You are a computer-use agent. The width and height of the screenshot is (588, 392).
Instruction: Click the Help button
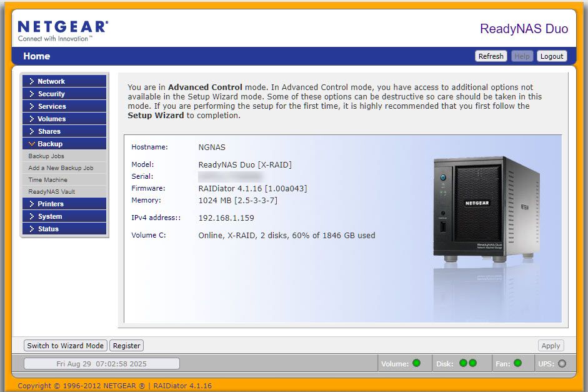tap(522, 56)
